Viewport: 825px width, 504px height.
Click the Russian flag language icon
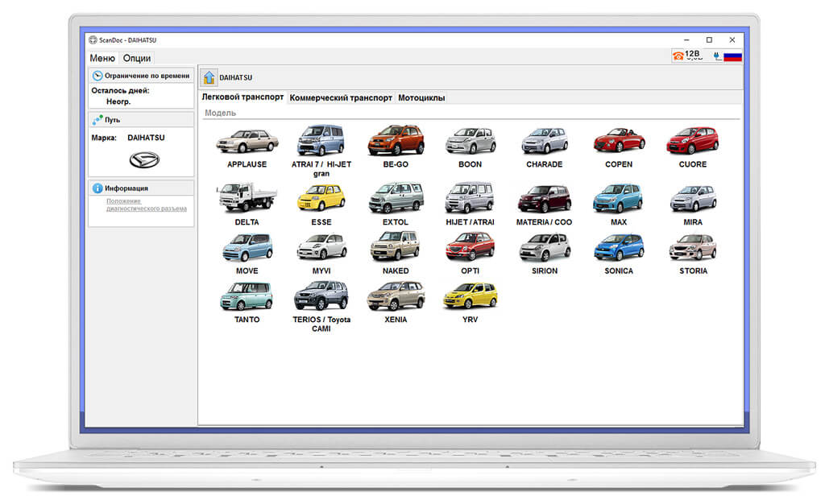tap(732, 56)
